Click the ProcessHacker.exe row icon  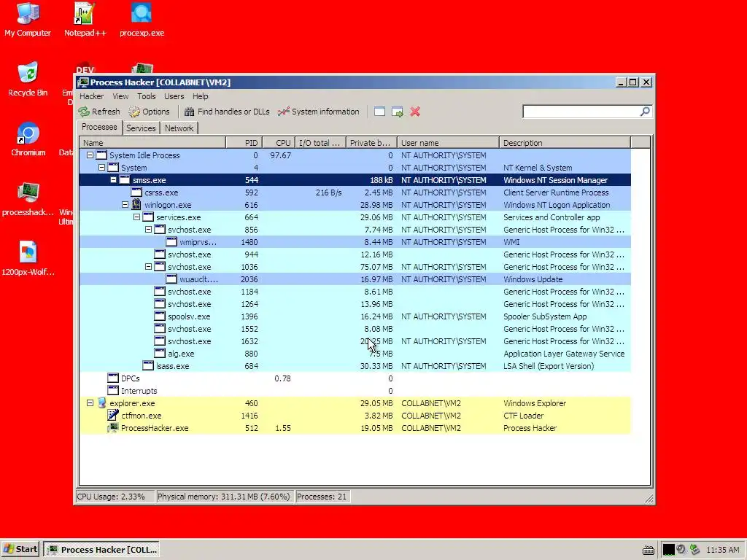click(113, 427)
